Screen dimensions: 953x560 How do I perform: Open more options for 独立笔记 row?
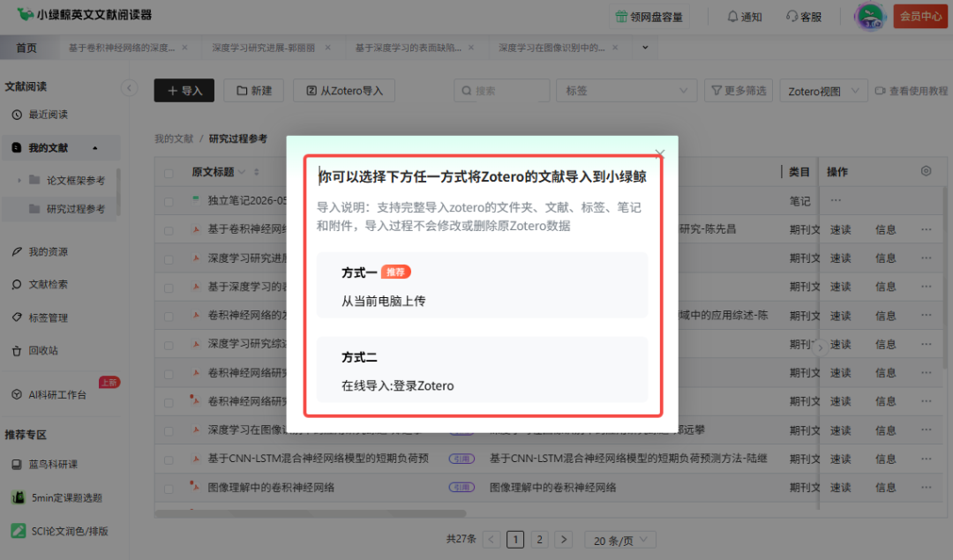pyautogui.click(x=836, y=200)
